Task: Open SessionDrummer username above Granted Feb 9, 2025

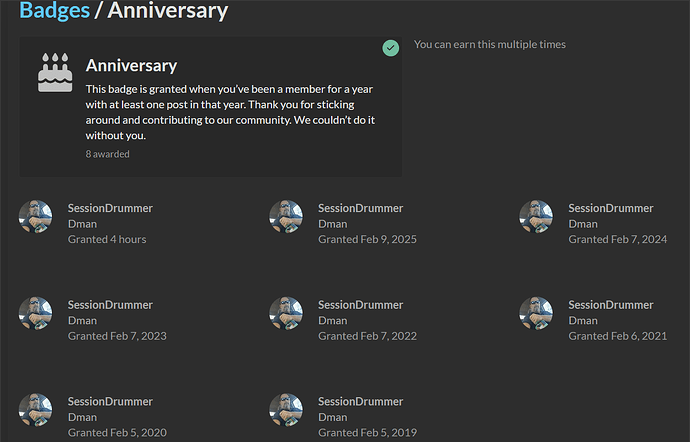Action: pyautogui.click(x=360, y=208)
